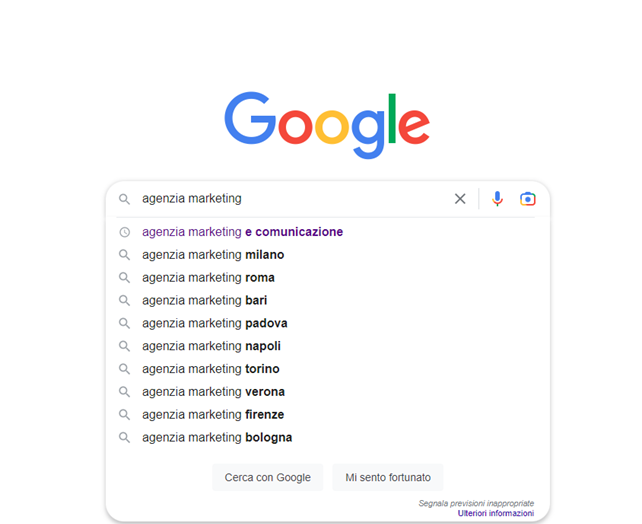Select the "agenzia marketing bari" suggestion
The height and width of the screenshot is (524, 642).
(x=204, y=300)
